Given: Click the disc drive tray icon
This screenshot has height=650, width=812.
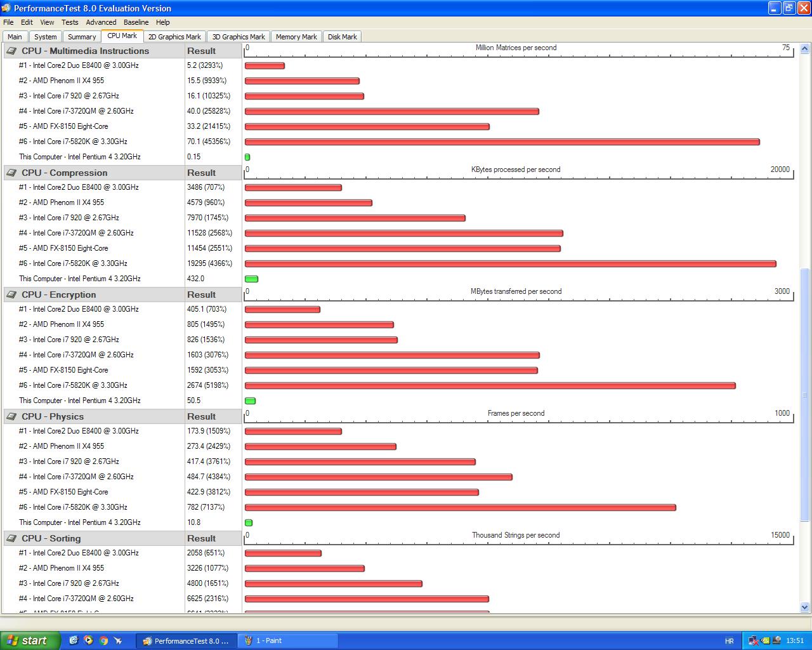Looking at the screenshot, I should (776, 640).
